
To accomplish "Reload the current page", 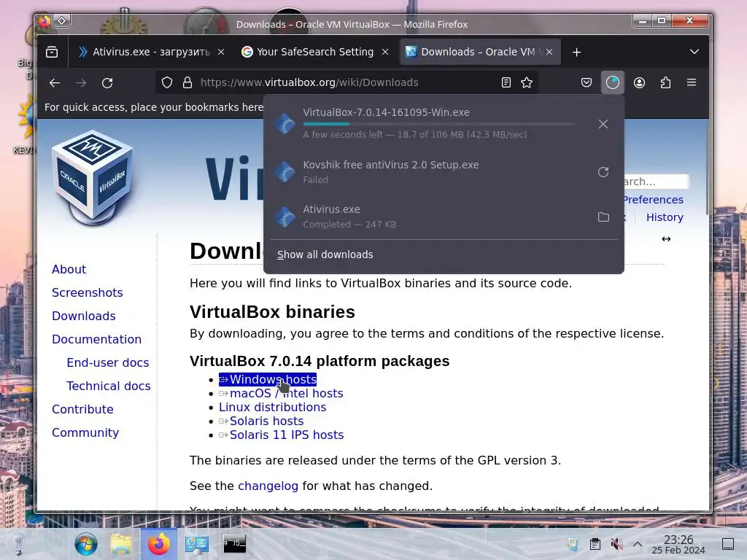I will pos(107,83).
